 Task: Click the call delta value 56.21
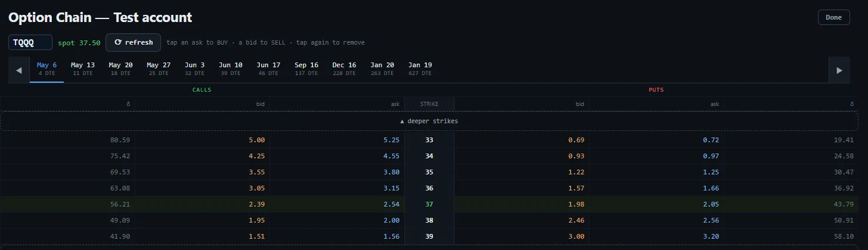point(120,204)
